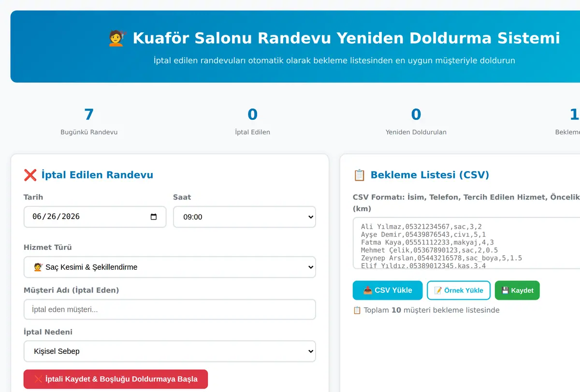The width and height of the screenshot is (580, 392).
Task: Click İptali Kaydet & Boşluğu Doldurmaya Başla button
Action: pyautogui.click(x=116, y=379)
